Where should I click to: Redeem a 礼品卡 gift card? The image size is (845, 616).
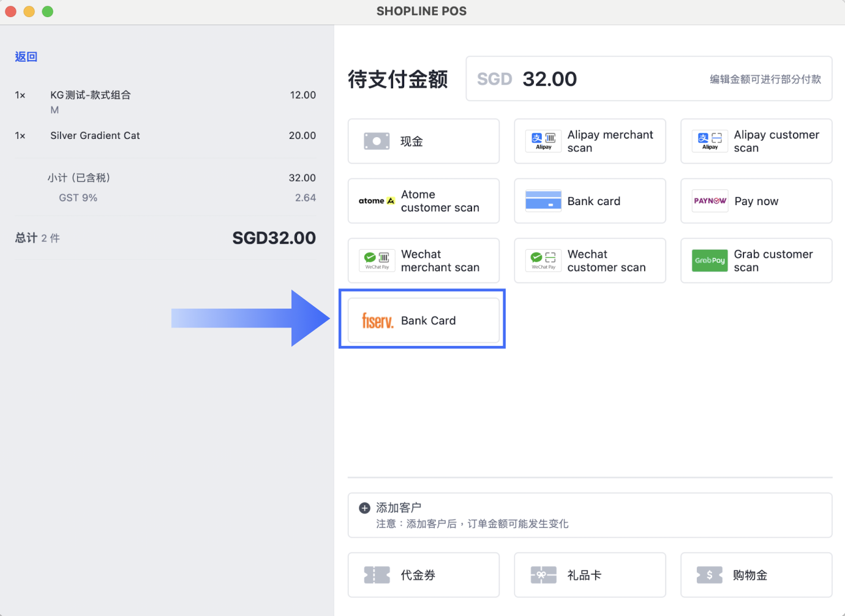point(590,575)
